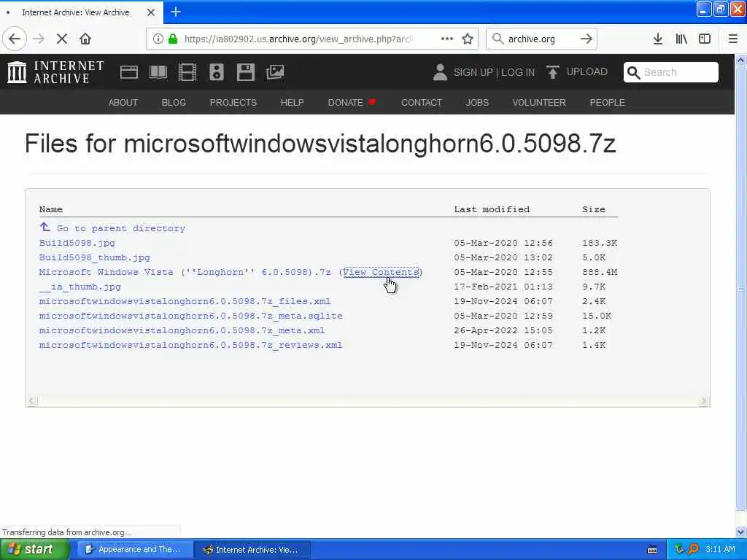The height and width of the screenshot is (560, 747).
Task: Stop loading the page
Action: (x=62, y=39)
